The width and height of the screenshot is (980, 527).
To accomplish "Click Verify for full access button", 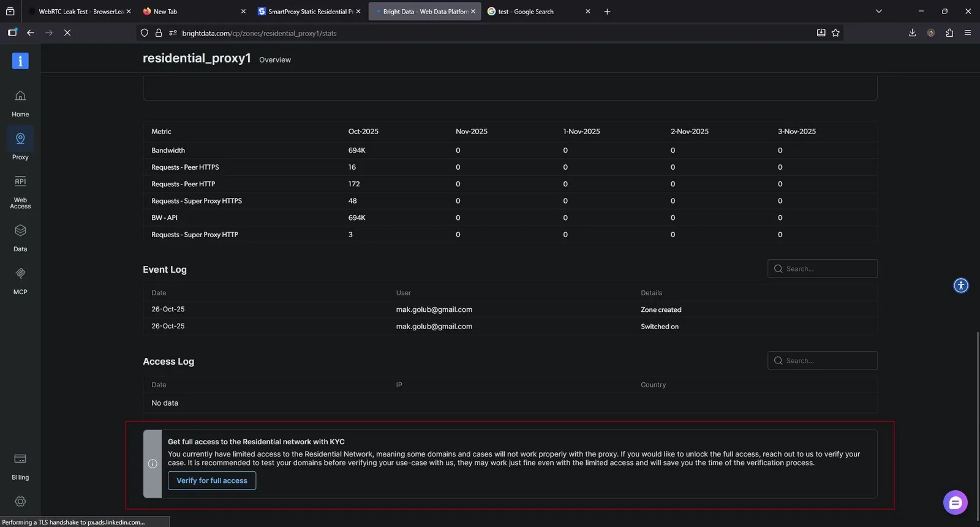I will tap(212, 480).
